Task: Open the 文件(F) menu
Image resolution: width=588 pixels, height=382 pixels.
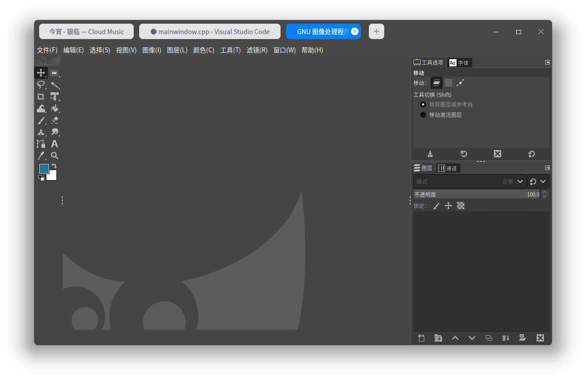Action: click(x=47, y=50)
